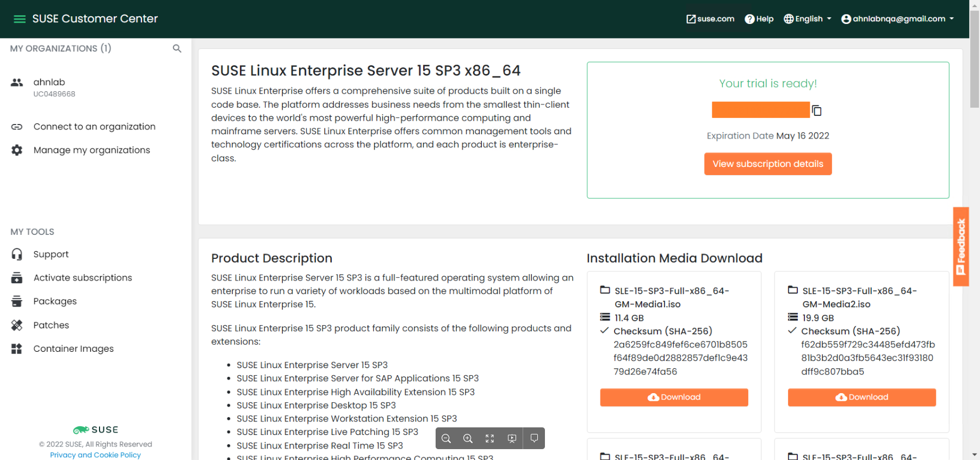
Task: Click the suse.com text link
Action: point(716,19)
